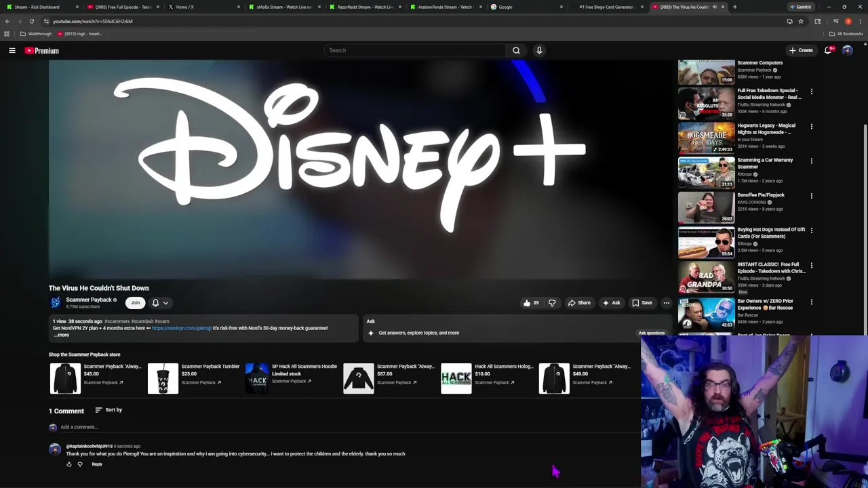Click the Share button
The width and height of the screenshot is (868, 488).
point(579,303)
